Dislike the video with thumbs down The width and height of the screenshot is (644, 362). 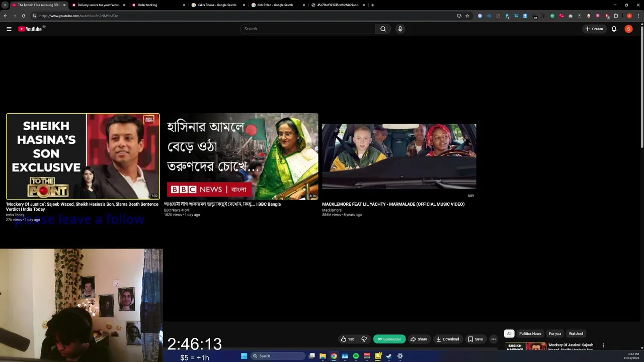tap(364, 339)
